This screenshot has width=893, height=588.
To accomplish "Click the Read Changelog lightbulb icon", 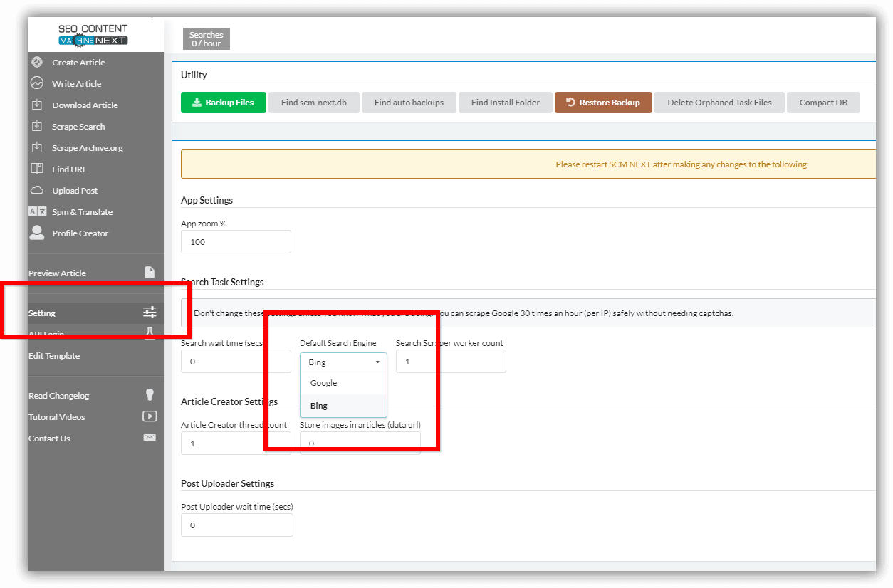I will pyautogui.click(x=150, y=395).
